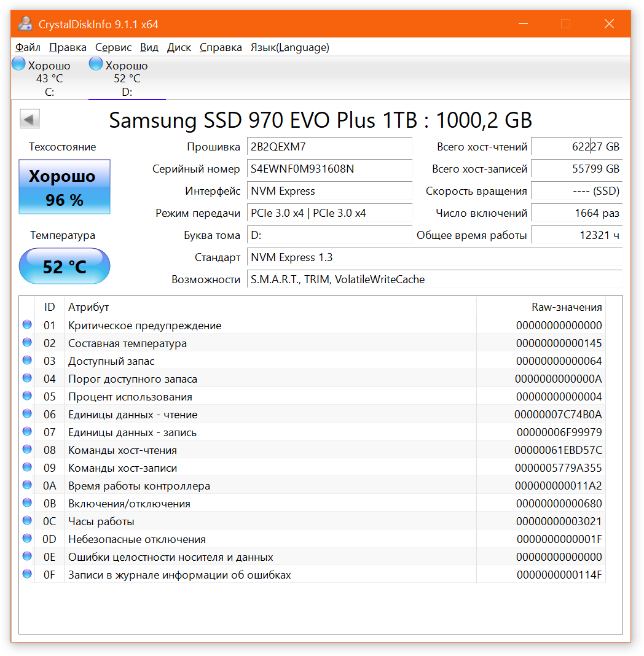
Task: Click raw value 0000000000114F
Action: coord(559,574)
